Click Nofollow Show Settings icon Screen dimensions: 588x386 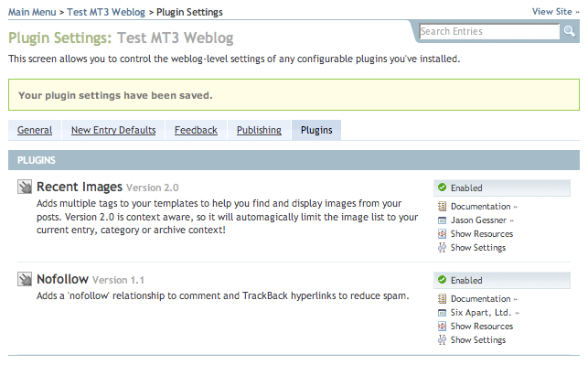pos(443,340)
